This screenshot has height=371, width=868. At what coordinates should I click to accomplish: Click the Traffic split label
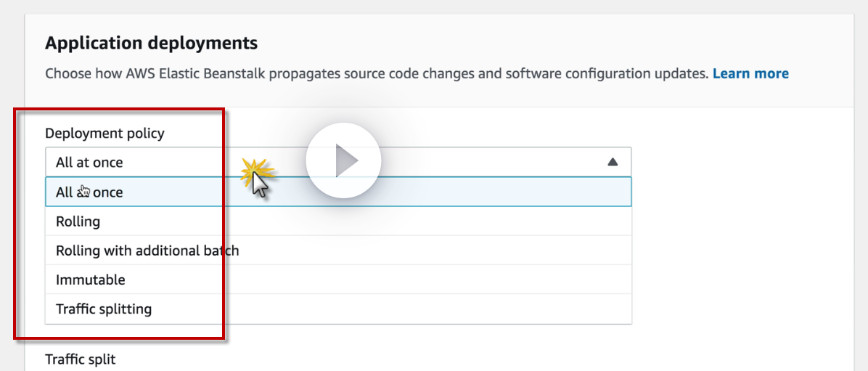pyautogui.click(x=80, y=359)
